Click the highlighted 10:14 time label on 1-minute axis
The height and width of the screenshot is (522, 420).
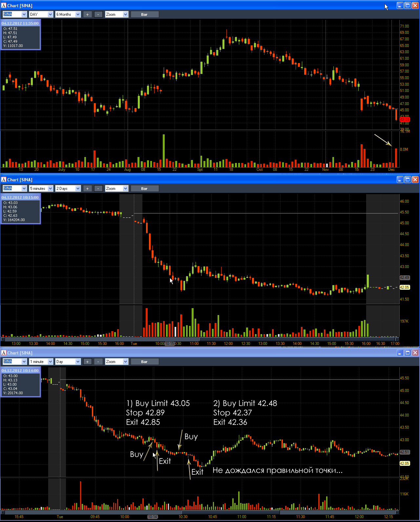[x=153, y=517]
